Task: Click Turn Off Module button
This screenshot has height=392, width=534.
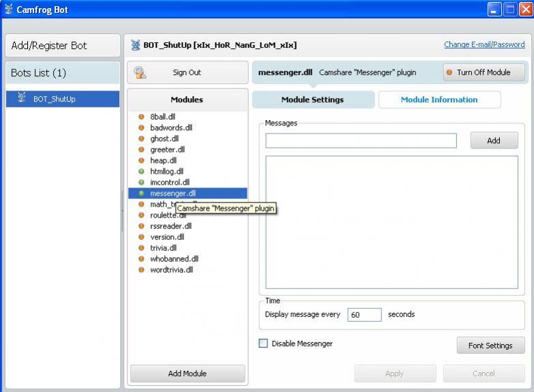Action: pos(484,72)
